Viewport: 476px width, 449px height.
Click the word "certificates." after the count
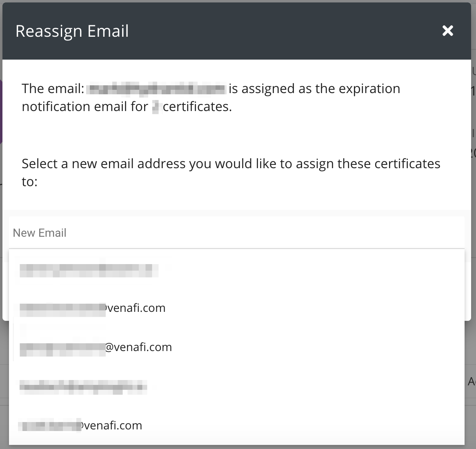tap(197, 107)
